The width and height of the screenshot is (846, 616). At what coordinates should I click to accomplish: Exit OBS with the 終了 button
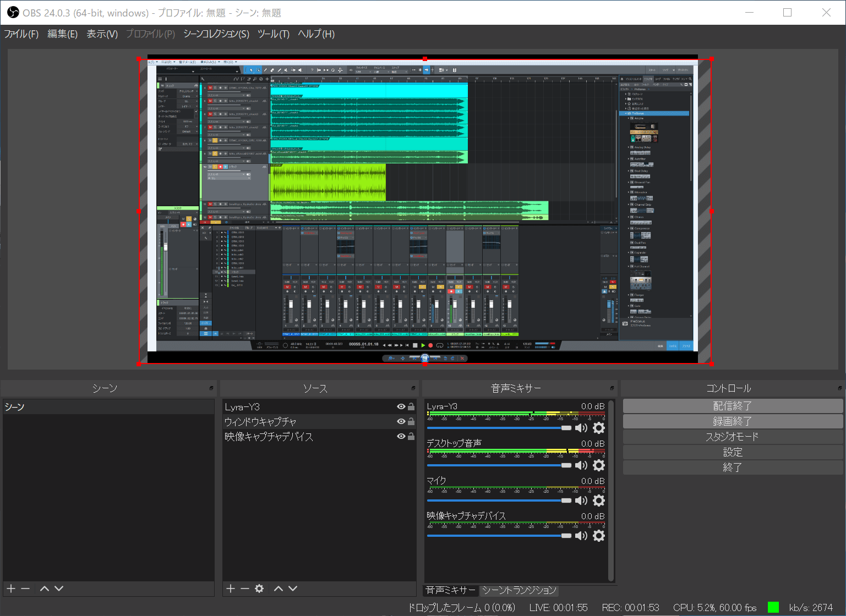[733, 468]
